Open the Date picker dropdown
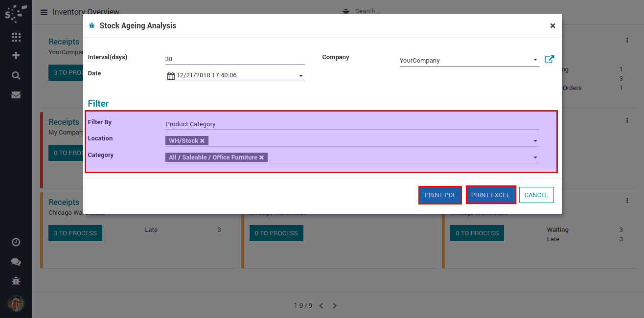Image resolution: width=644 pixels, height=318 pixels. click(300, 76)
